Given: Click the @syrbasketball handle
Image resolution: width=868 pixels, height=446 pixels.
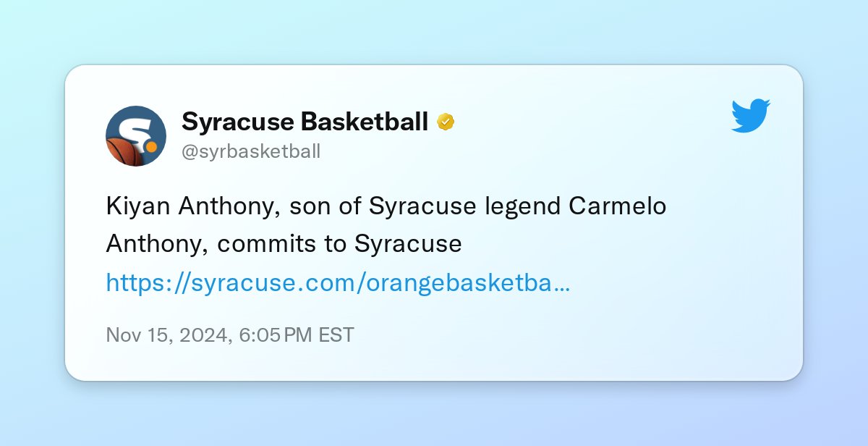Looking at the screenshot, I should click(251, 151).
